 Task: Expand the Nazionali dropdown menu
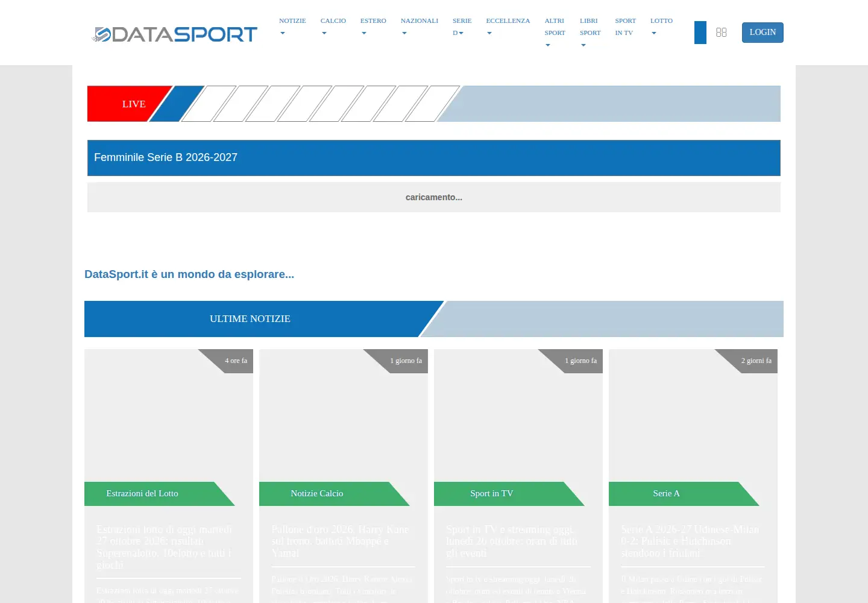(x=420, y=27)
